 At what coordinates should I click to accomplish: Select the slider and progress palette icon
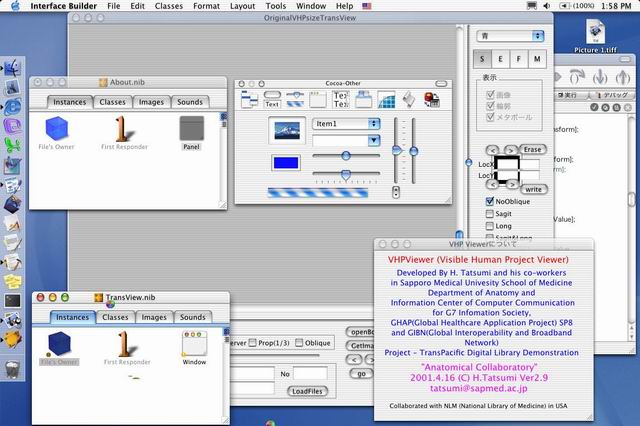click(295, 100)
